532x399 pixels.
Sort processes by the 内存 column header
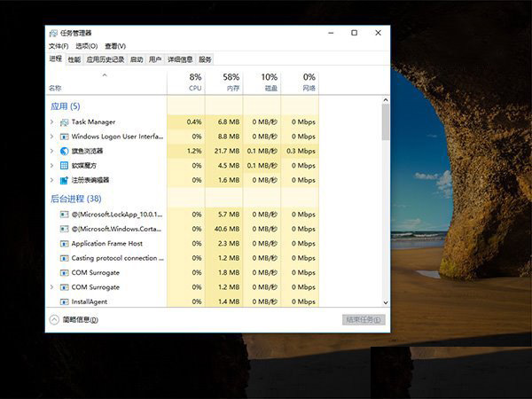pos(231,82)
